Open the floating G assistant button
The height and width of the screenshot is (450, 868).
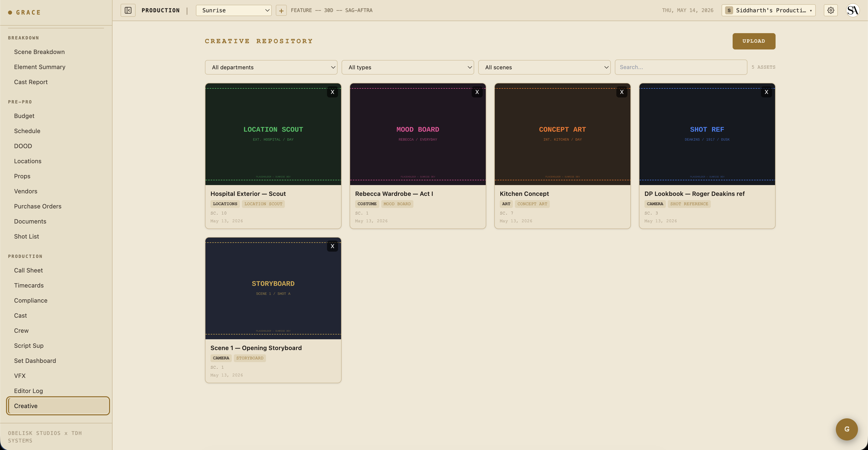tap(846, 429)
